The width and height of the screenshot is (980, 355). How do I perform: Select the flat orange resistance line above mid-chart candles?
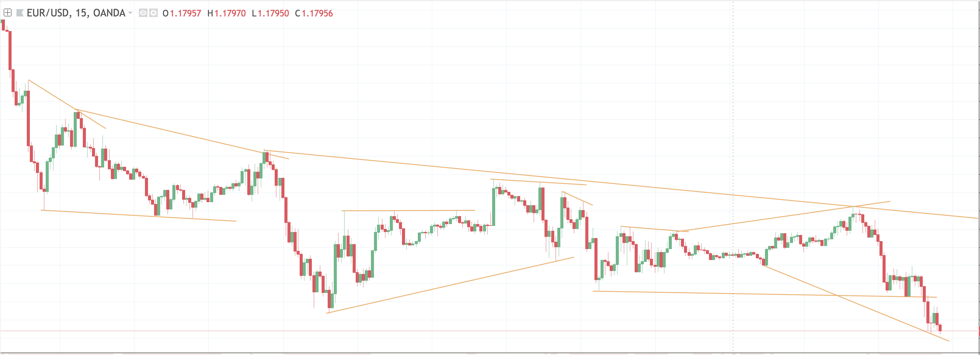408,210
